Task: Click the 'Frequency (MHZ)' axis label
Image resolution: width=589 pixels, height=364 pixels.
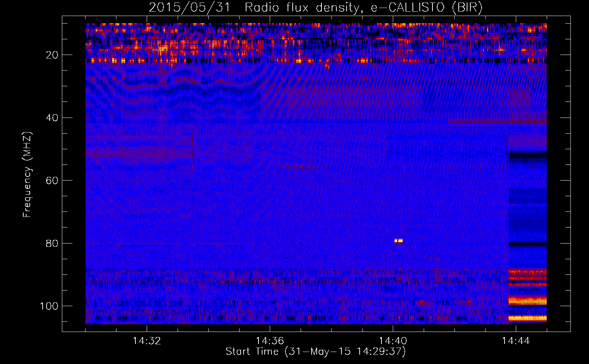Action: (27, 175)
